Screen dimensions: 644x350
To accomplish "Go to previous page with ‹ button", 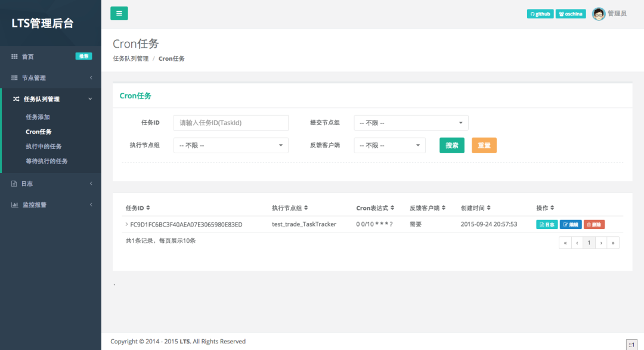I will [x=577, y=243].
